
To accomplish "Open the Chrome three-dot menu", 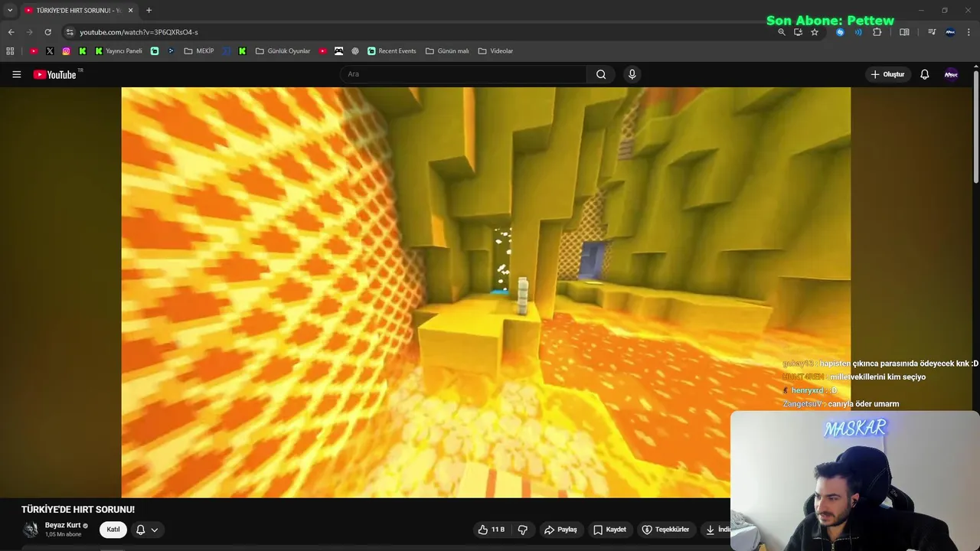I will tap(969, 32).
